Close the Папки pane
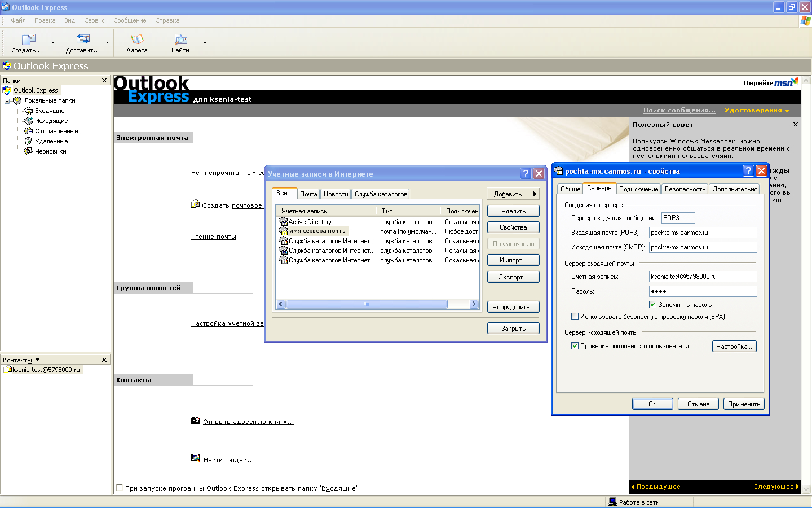812x508 pixels. click(104, 81)
